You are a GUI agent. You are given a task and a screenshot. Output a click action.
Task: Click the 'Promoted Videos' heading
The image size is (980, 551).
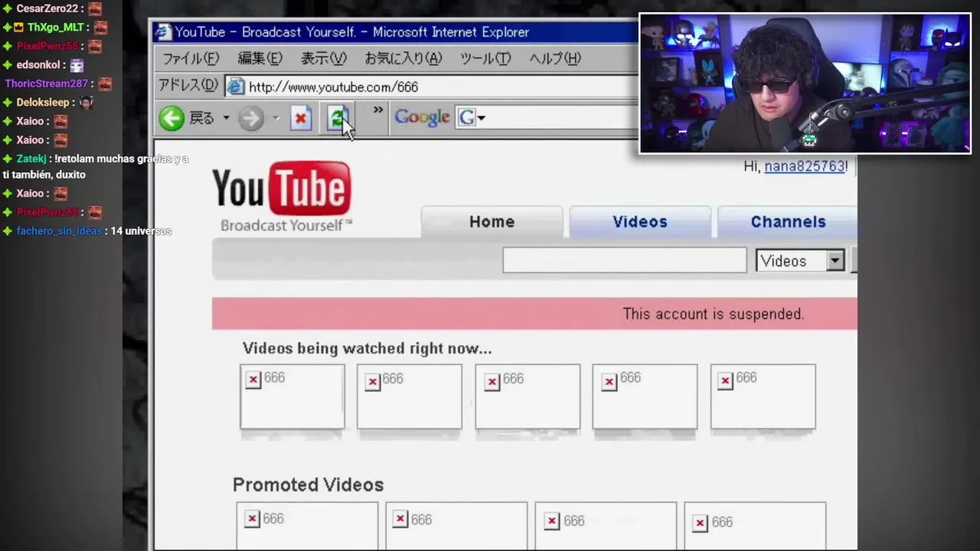tap(308, 485)
